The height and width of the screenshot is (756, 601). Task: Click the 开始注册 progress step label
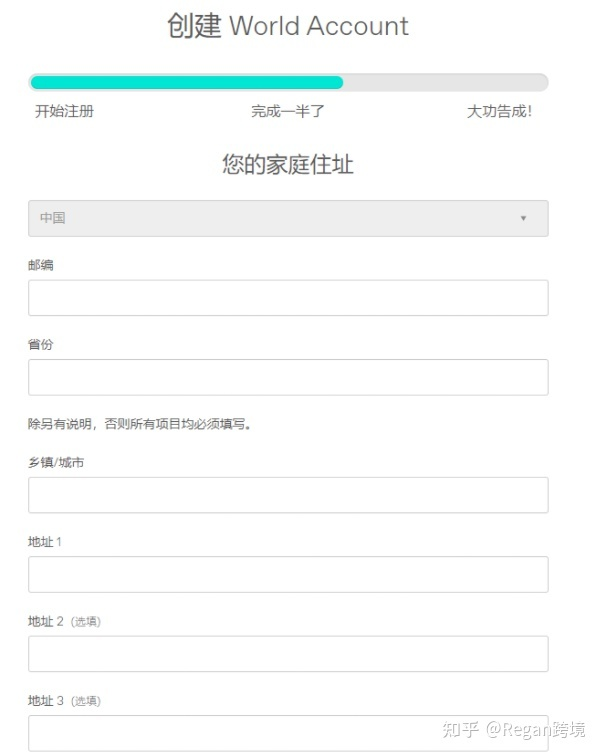coord(64,111)
